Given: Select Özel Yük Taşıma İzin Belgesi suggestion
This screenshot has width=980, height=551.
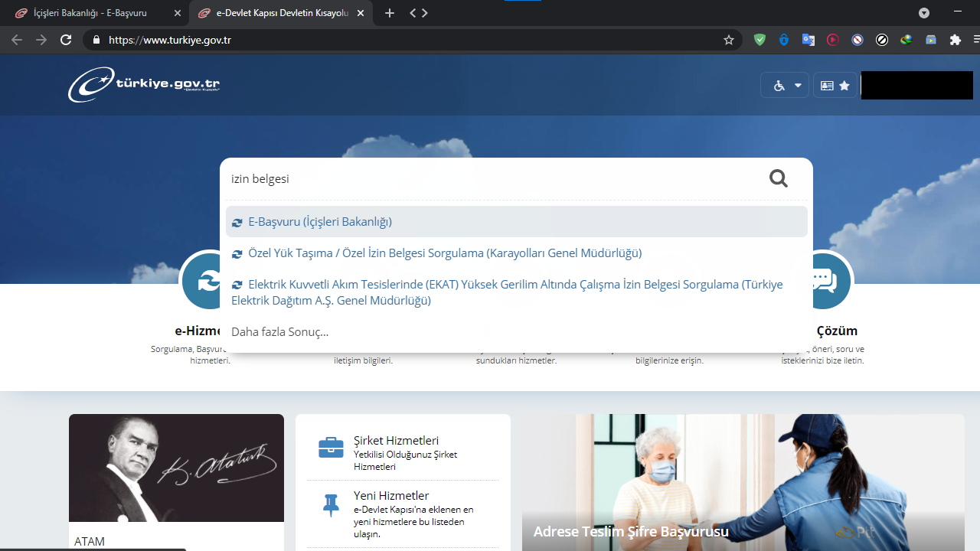Looking at the screenshot, I should [444, 253].
